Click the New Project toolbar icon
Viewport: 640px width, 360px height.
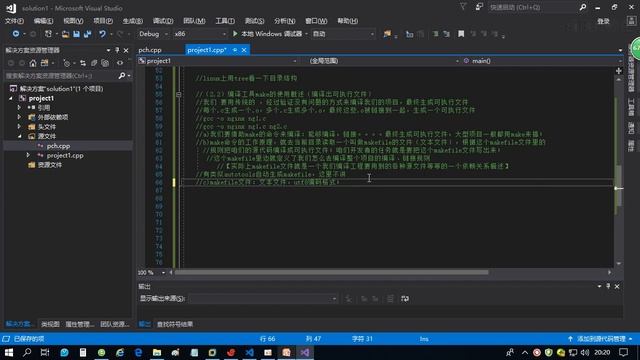coord(48,34)
